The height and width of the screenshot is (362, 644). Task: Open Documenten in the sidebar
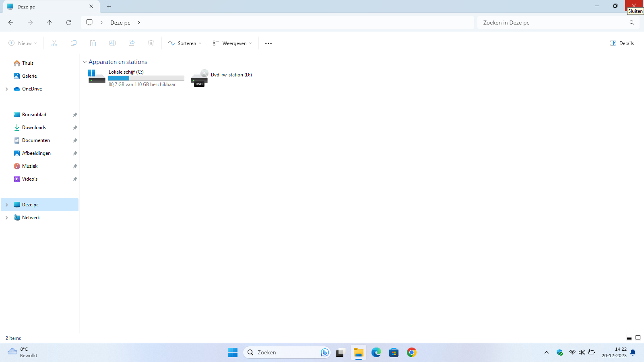coord(36,140)
